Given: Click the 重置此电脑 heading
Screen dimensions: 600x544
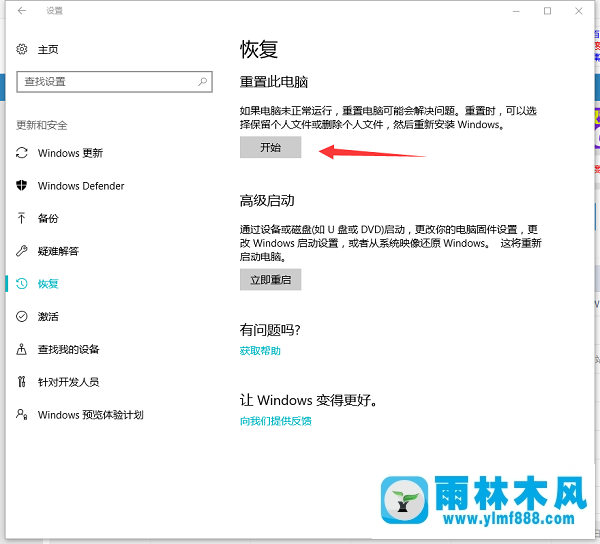Looking at the screenshot, I should (x=274, y=82).
